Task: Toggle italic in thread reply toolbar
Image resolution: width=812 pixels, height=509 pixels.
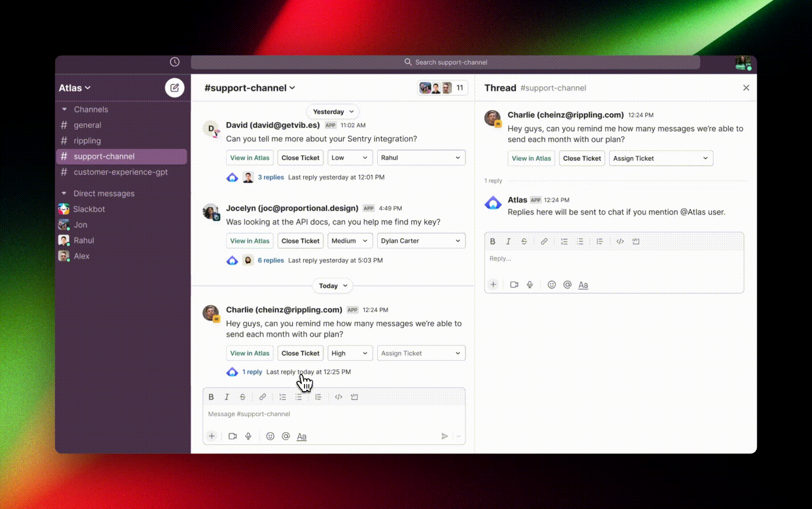Action: point(508,241)
